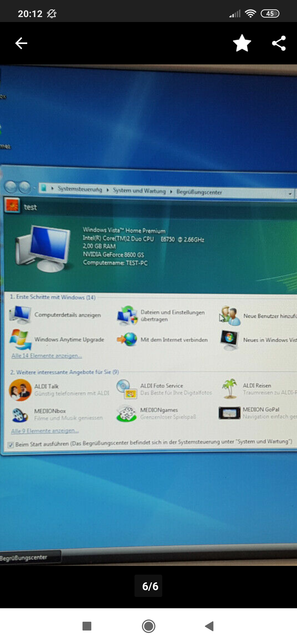The image size is (297, 644).
Task: Click Begrüßungscenter taskbar button
Action: (30, 558)
